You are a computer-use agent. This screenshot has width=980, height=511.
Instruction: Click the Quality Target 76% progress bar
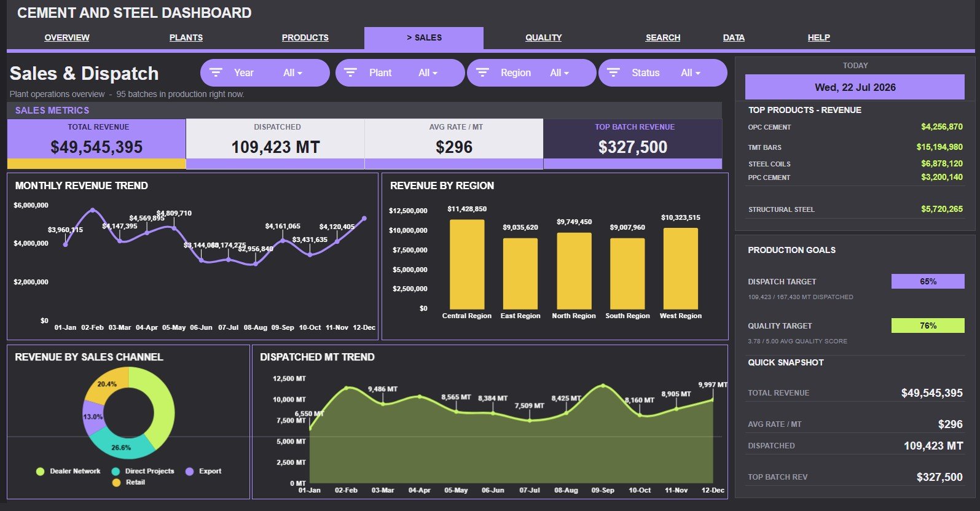pos(928,326)
